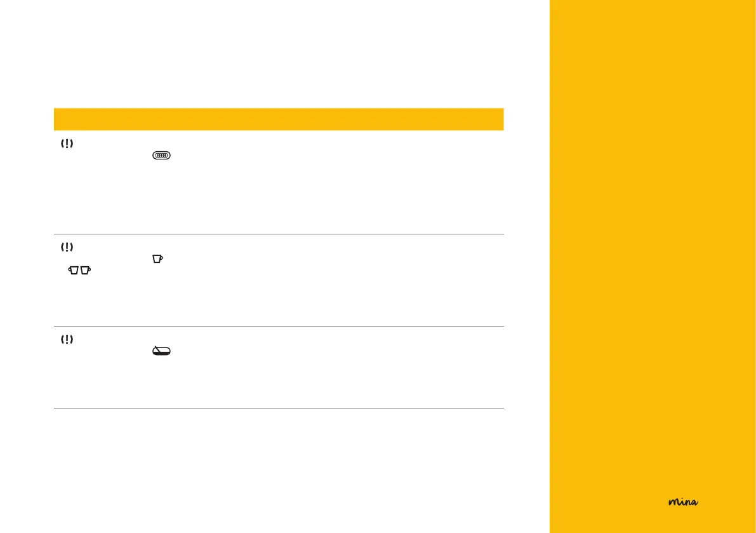Click the yellow table header bar
This screenshot has width=756, height=533.
279,119
